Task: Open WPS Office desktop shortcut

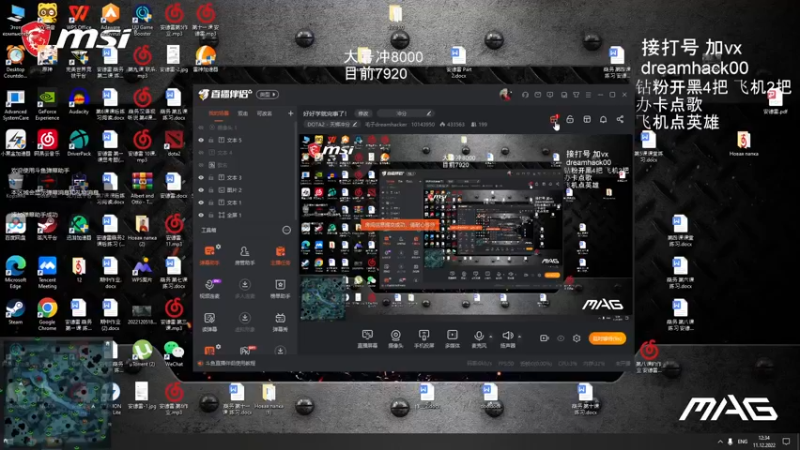Action: pyautogui.click(x=79, y=17)
